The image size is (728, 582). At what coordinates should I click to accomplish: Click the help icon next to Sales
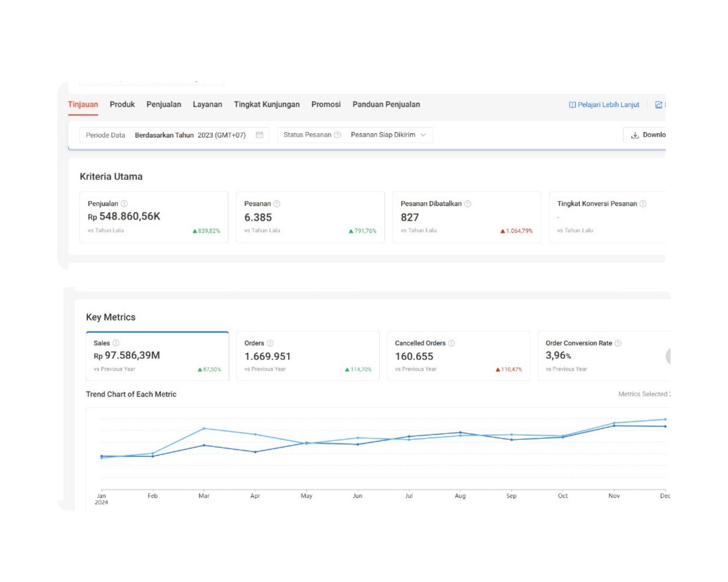click(116, 343)
